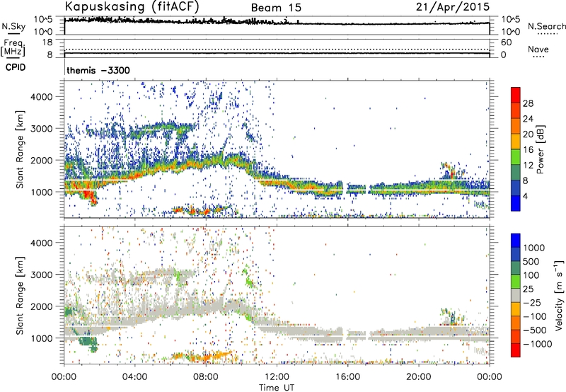Click the '16:00' time axis label

click(x=347, y=377)
